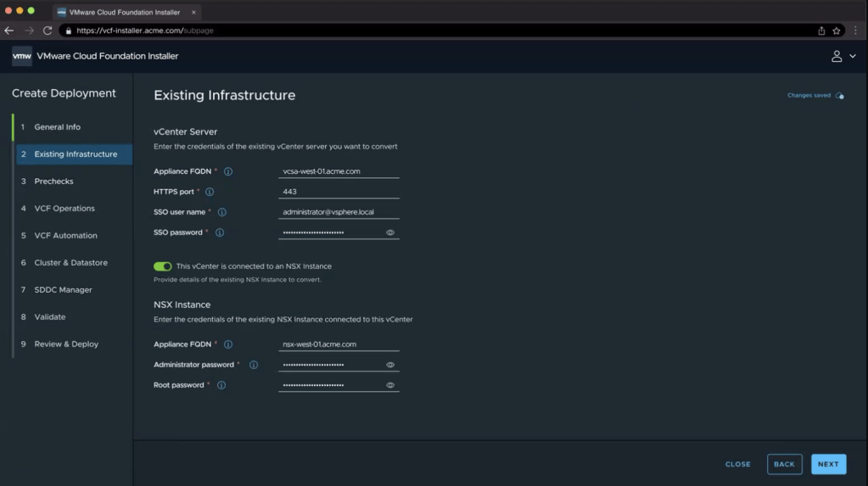Click info icon next to SSO password
The height and width of the screenshot is (486, 868).
point(220,232)
